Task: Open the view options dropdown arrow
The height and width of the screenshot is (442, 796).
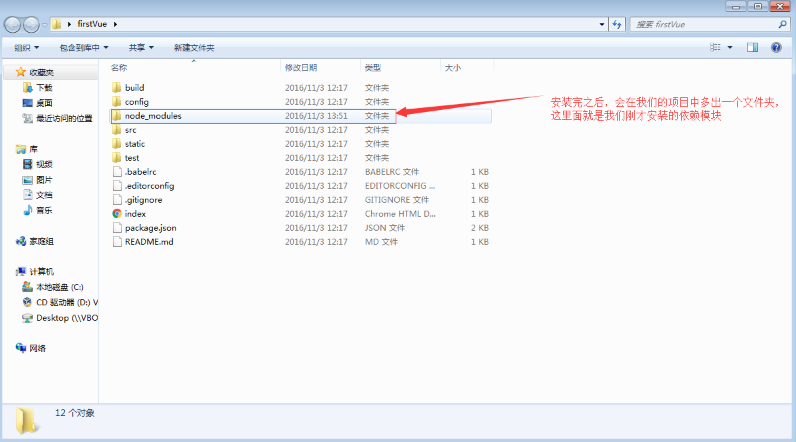Action: click(x=730, y=47)
